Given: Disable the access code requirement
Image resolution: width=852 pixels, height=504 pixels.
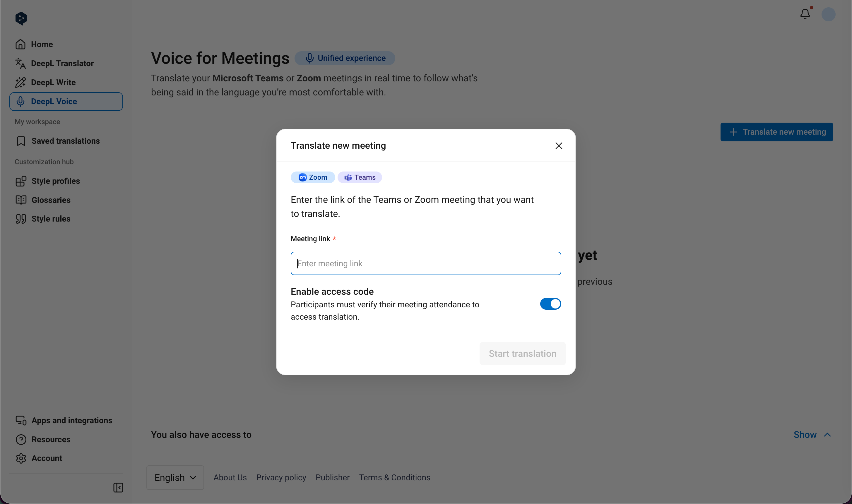Looking at the screenshot, I should tap(550, 304).
